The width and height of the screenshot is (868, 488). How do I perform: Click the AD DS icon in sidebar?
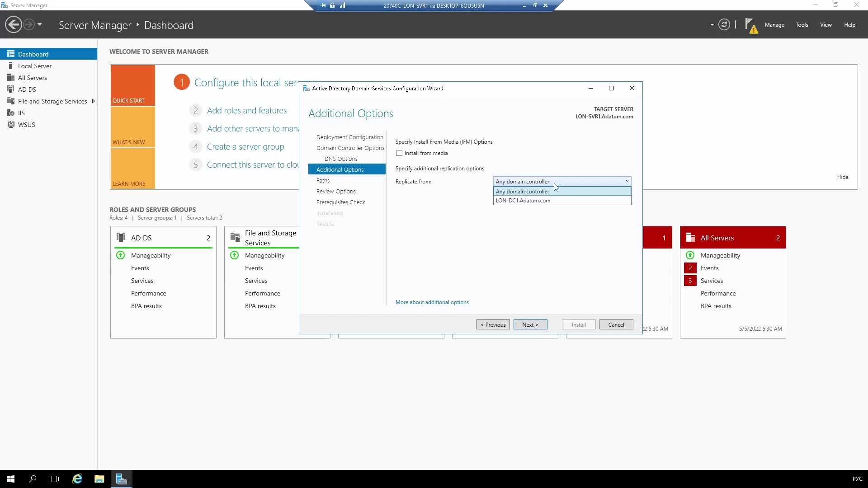click(x=11, y=89)
